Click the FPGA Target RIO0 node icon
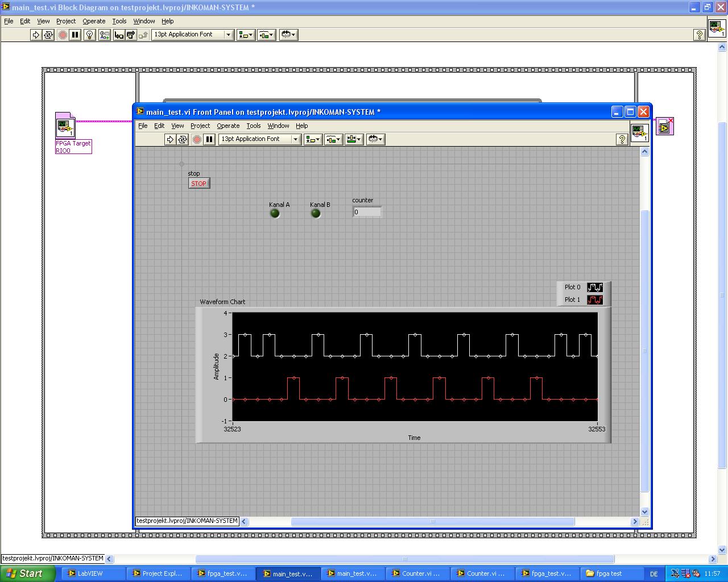 [65, 125]
